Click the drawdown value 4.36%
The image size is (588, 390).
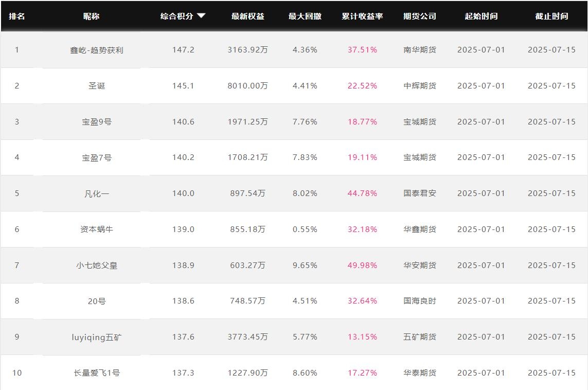pos(305,50)
